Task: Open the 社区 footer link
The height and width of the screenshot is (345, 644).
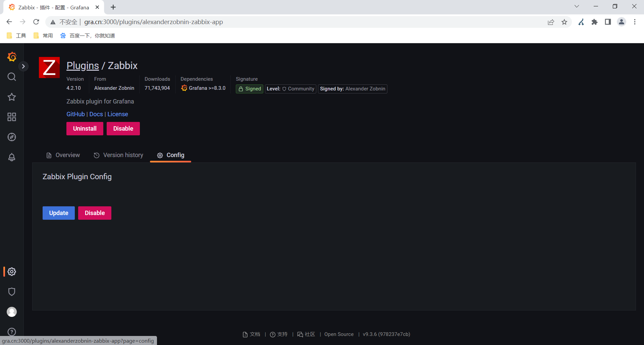Action: pyautogui.click(x=306, y=334)
